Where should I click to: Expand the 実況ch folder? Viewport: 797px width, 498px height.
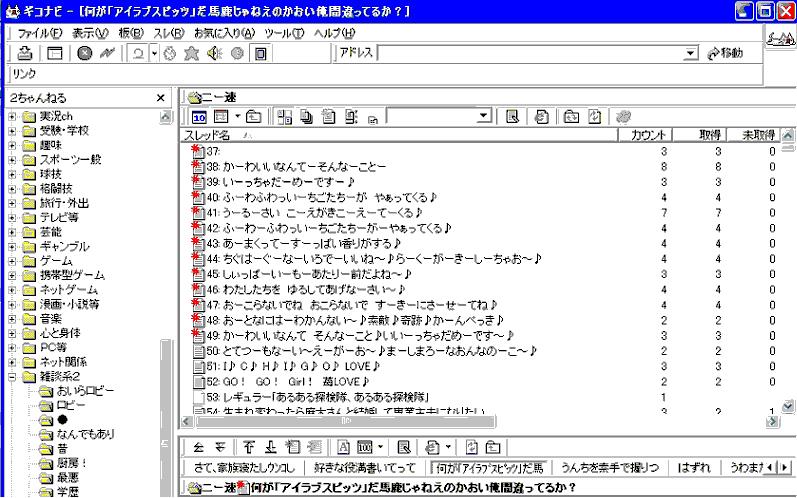(x=12, y=116)
